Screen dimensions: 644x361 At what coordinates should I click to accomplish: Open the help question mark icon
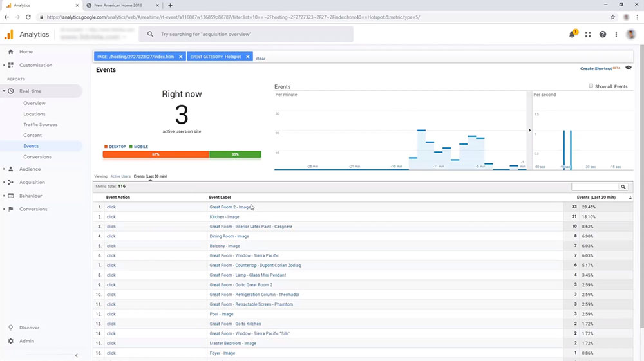[x=603, y=35]
